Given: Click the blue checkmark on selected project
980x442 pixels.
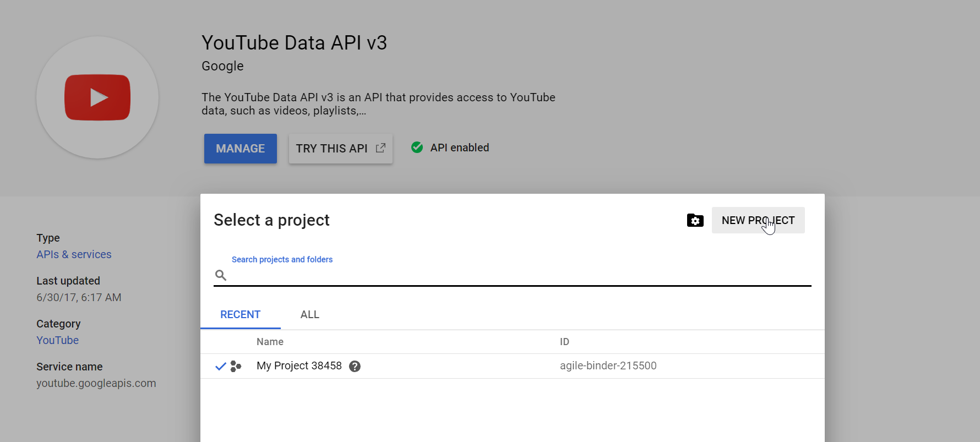Looking at the screenshot, I should coord(220,367).
